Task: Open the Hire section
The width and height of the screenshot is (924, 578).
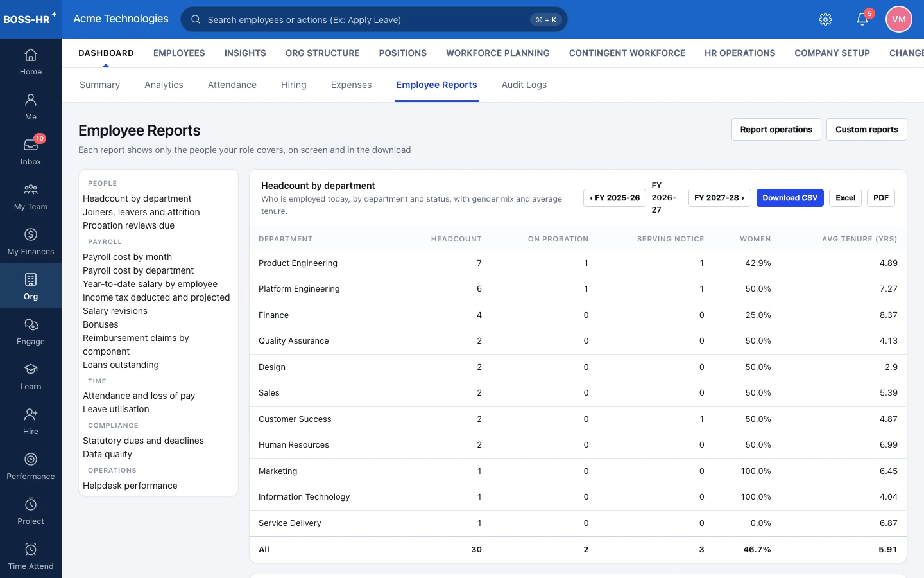Action: coord(31,421)
